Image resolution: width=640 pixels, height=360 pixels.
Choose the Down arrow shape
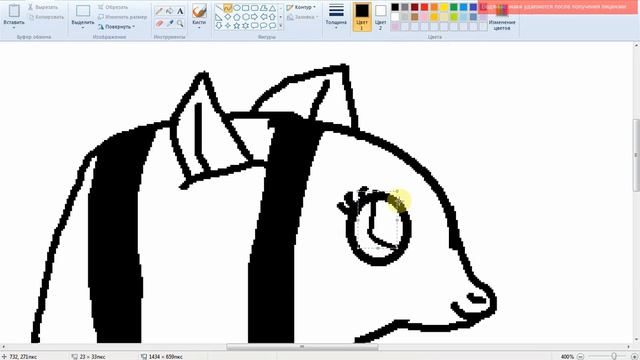[x=219, y=25]
